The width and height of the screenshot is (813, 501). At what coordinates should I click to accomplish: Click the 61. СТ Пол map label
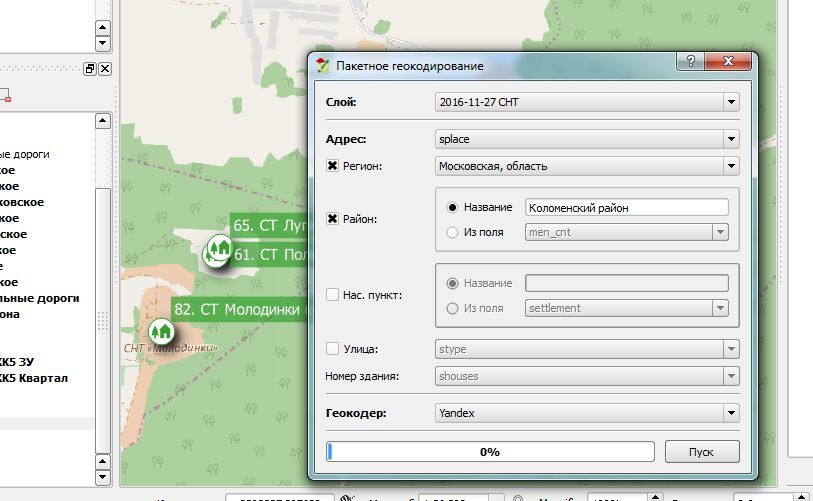[270, 255]
